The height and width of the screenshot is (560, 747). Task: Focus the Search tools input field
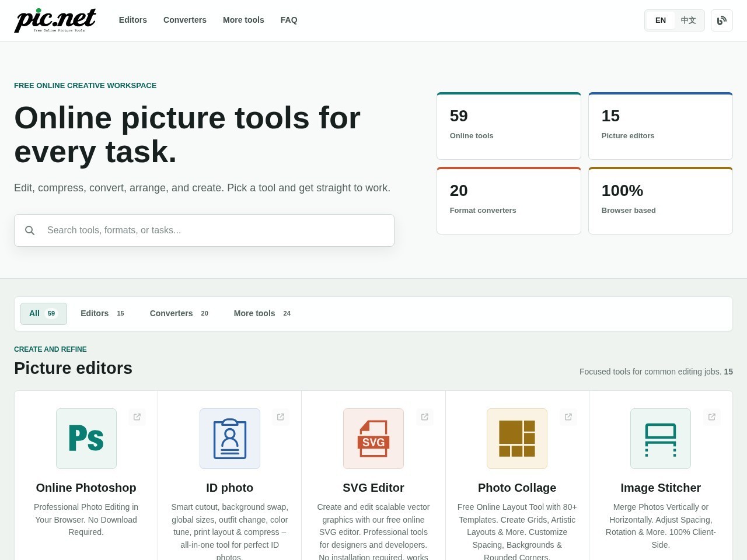[x=204, y=230]
